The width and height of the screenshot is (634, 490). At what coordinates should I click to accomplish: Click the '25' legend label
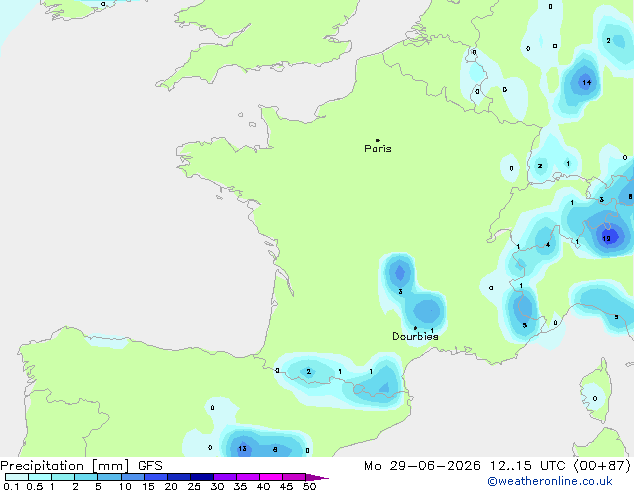(194, 486)
